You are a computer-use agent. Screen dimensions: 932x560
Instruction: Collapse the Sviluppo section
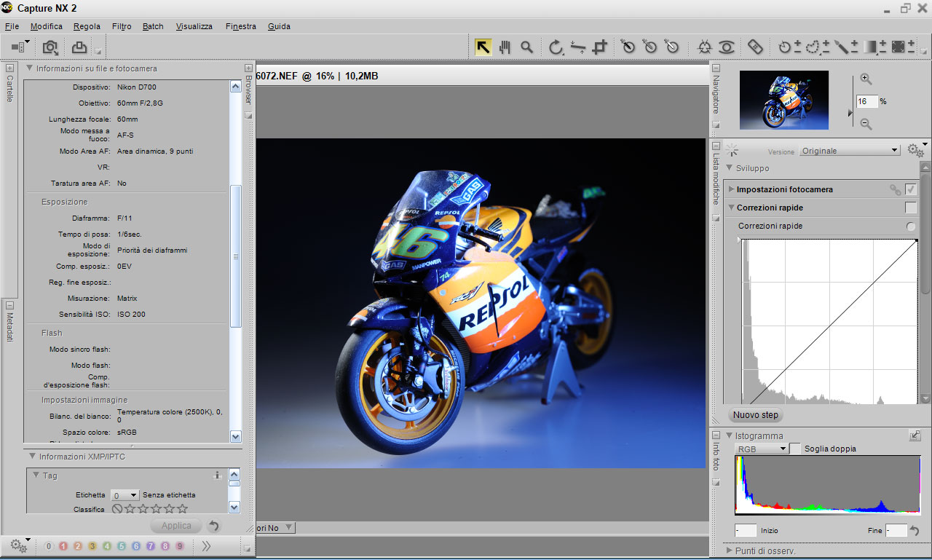(730, 168)
